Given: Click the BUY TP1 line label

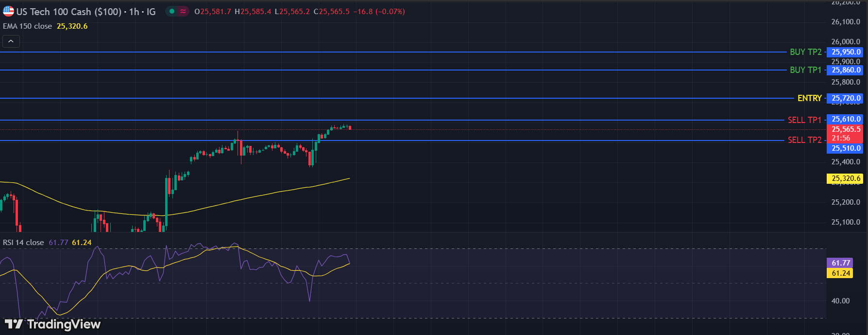Looking at the screenshot, I should click(805, 70).
